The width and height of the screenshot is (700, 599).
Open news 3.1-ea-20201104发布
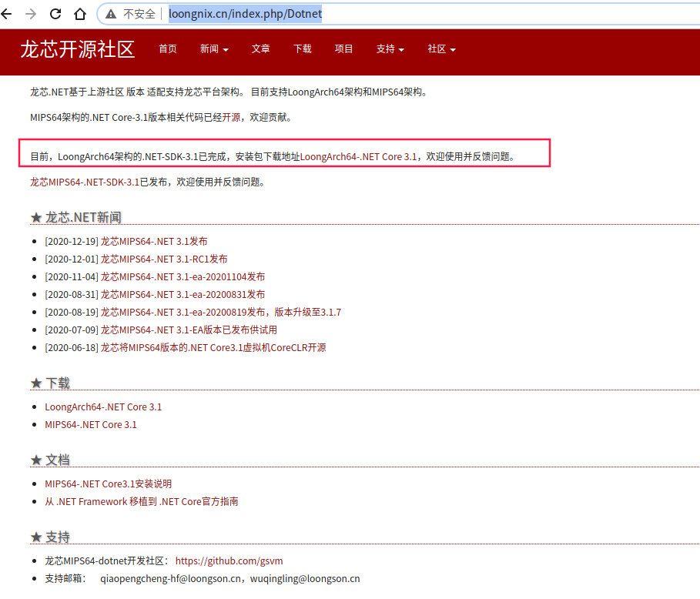pos(183,276)
